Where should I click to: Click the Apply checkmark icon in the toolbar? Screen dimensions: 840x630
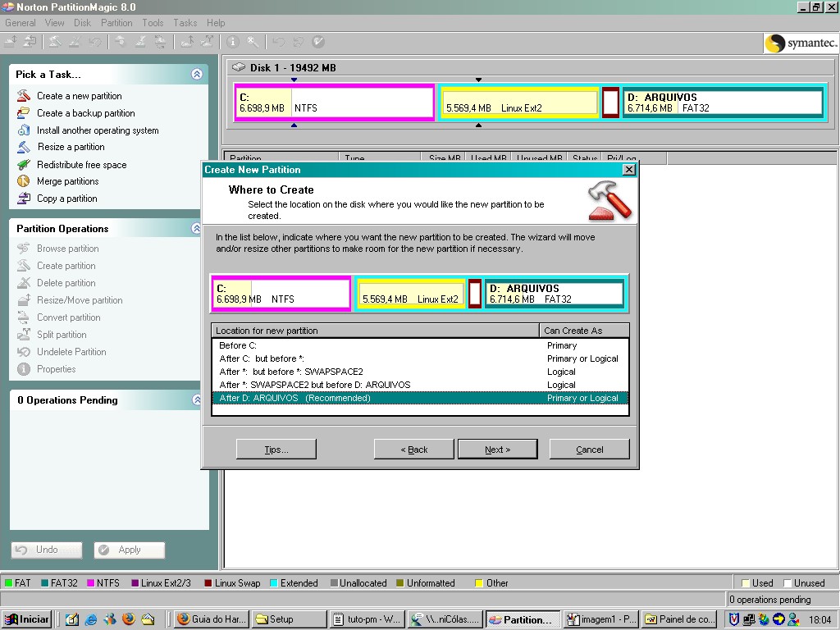[x=318, y=42]
